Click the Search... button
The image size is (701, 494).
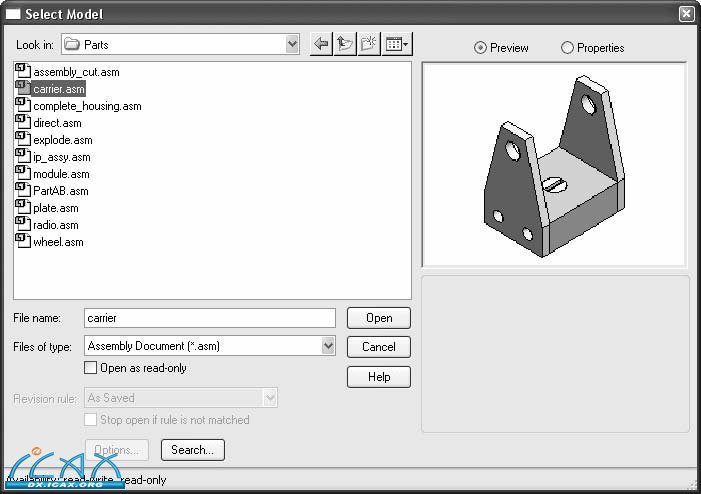193,450
